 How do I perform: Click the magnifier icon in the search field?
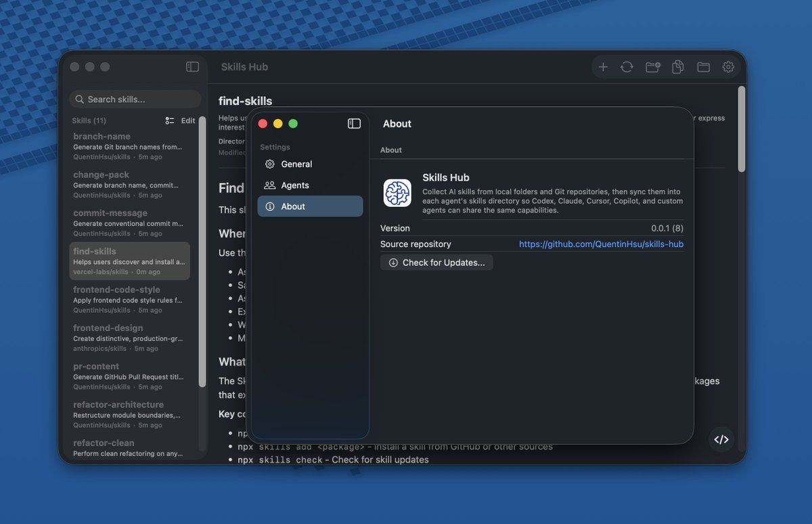click(80, 100)
